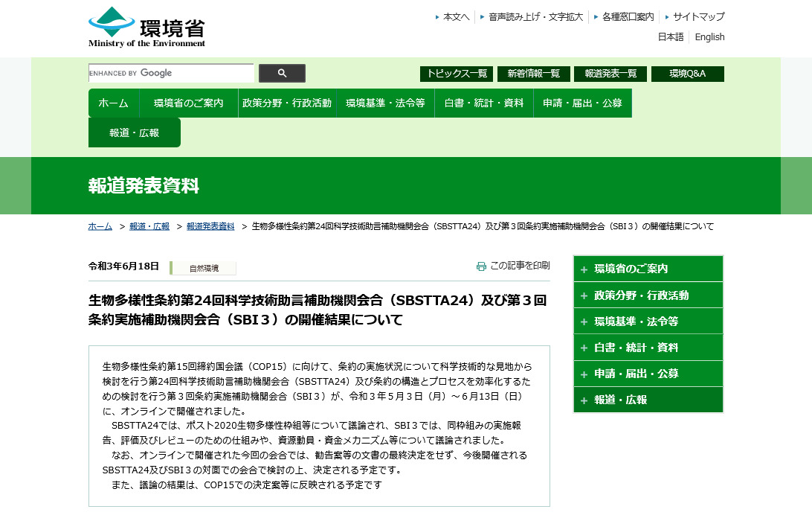The height and width of the screenshot is (518, 812).
Task: Click the search magnifying glass icon
Action: tap(282, 73)
